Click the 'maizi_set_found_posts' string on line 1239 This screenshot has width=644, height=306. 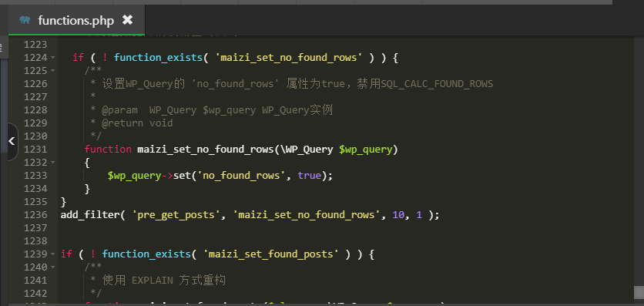270,254
